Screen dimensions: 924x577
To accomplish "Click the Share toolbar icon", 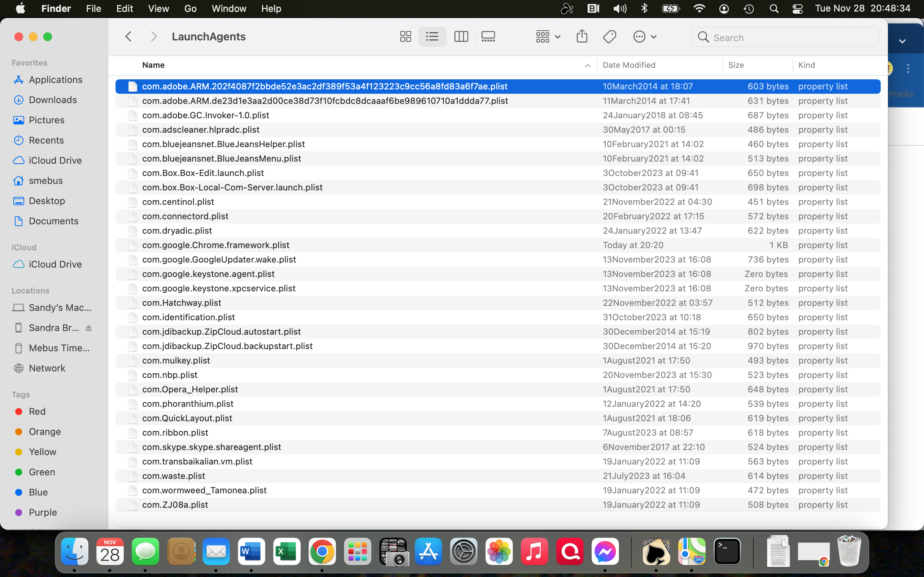I will click(581, 37).
